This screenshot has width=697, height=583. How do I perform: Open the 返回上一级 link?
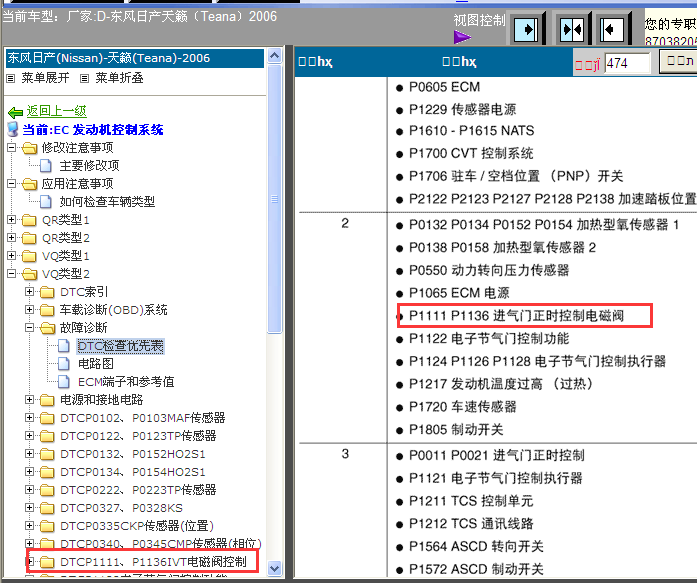pyautogui.click(x=56, y=111)
